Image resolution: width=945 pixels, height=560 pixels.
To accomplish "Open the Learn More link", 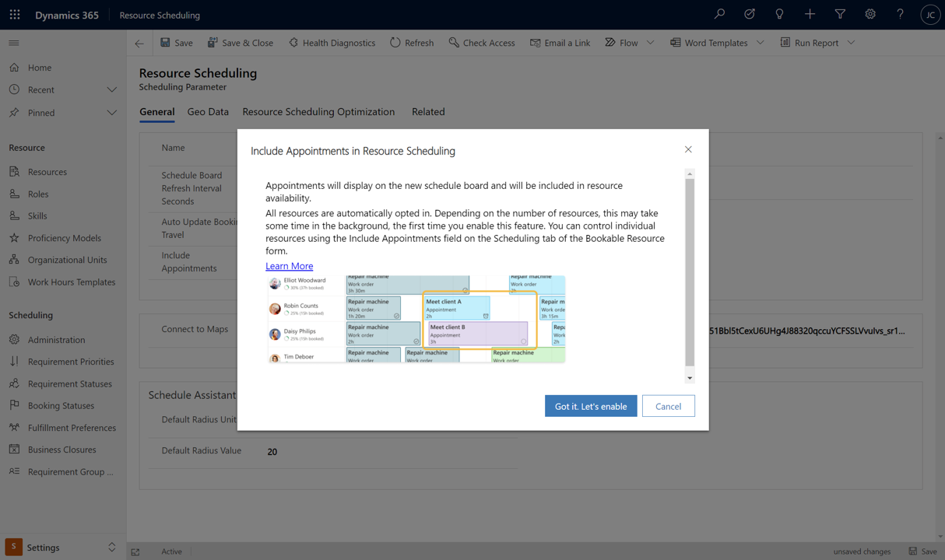I will [289, 266].
